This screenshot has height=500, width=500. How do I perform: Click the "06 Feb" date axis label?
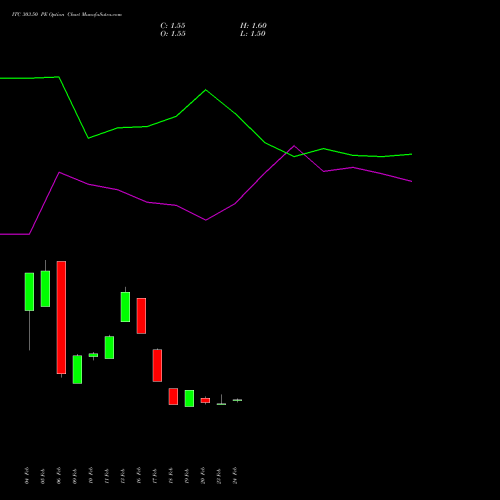pos(59,476)
